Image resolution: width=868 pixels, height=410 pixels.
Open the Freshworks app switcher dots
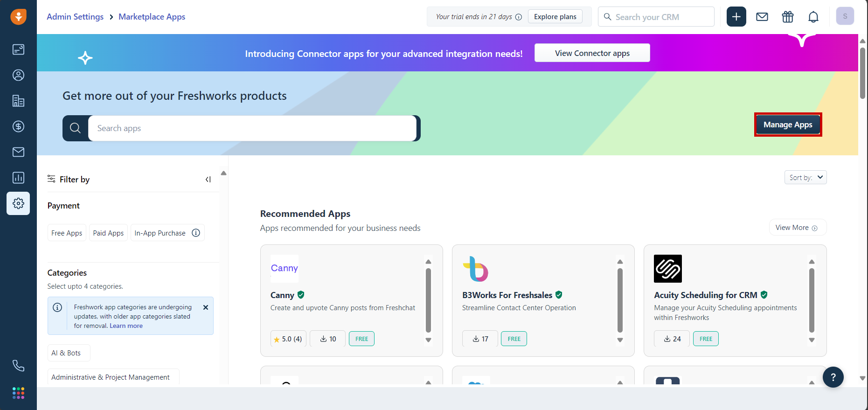tap(18, 393)
